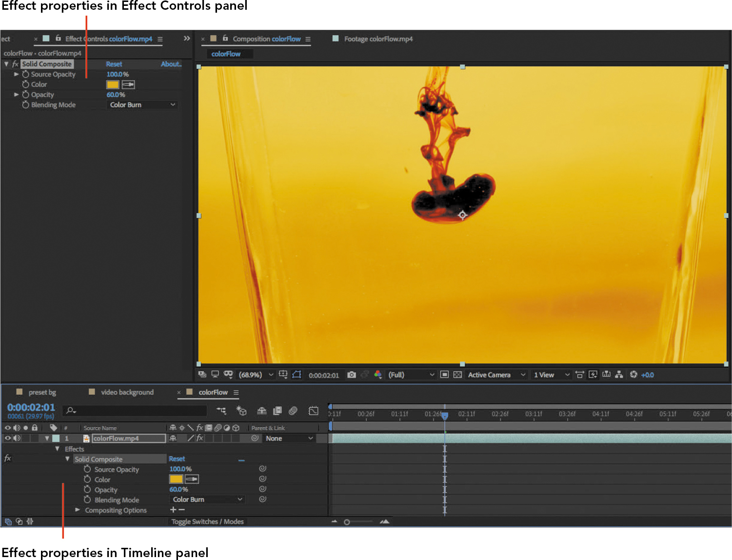This screenshot has height=560, width=732.
Task: Reset Solid Composite in Effect Controls
Action: tap(114, 64)
